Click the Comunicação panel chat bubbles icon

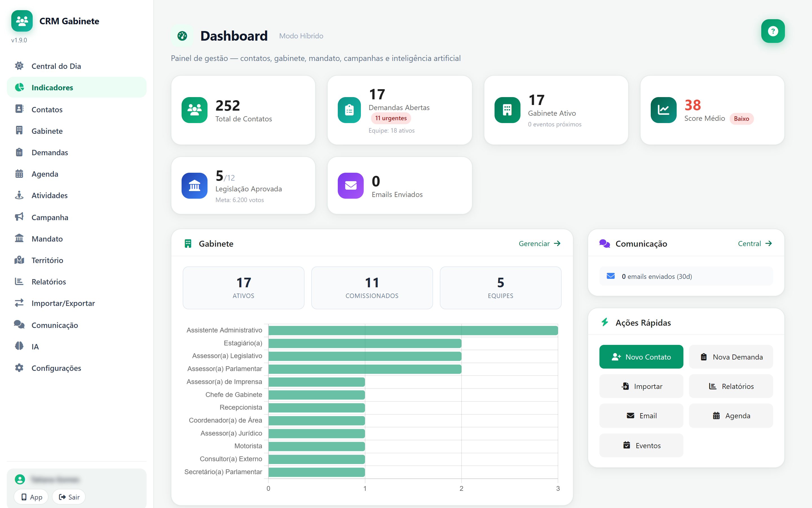[605, 244]
